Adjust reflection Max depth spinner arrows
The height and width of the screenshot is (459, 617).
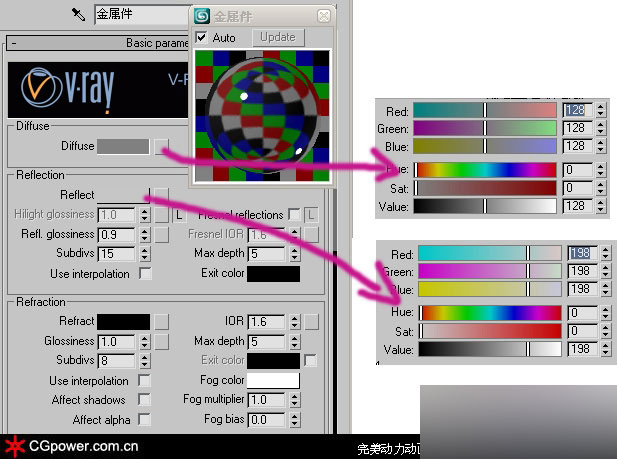295,254
